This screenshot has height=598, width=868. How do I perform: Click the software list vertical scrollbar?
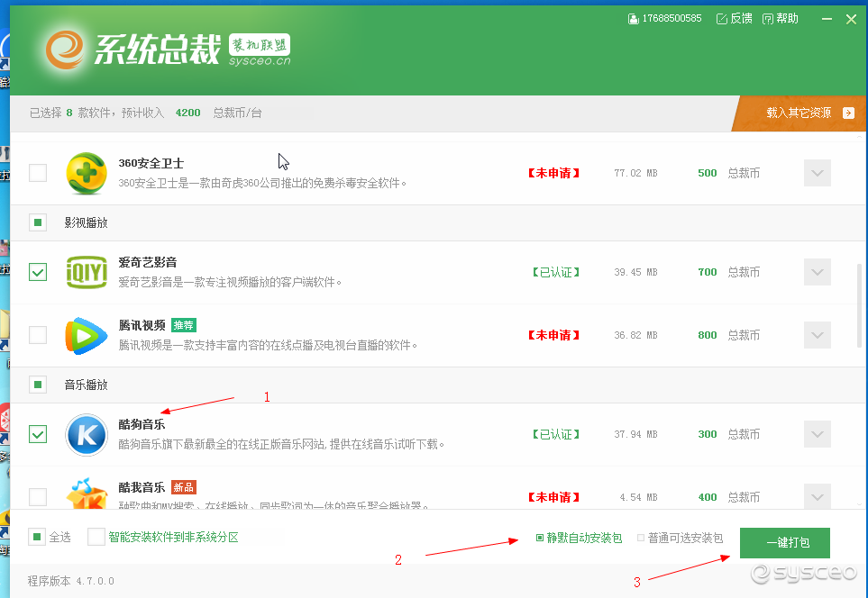(859, 305)
